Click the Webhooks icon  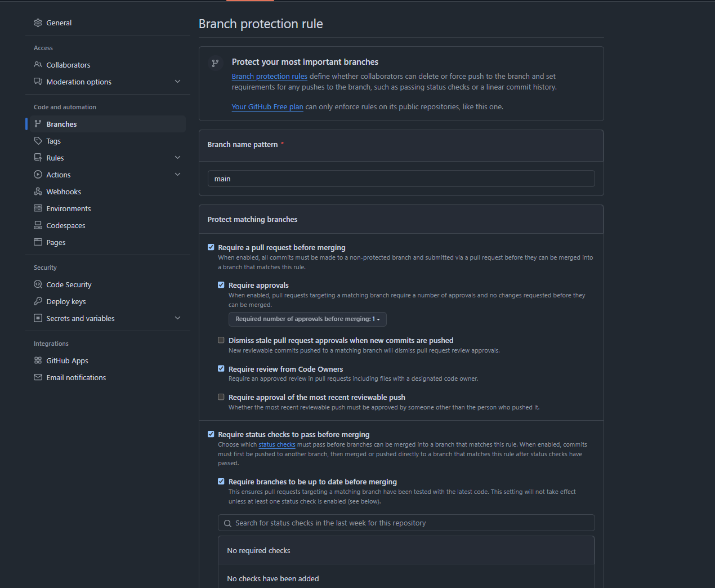pos(38,191)
